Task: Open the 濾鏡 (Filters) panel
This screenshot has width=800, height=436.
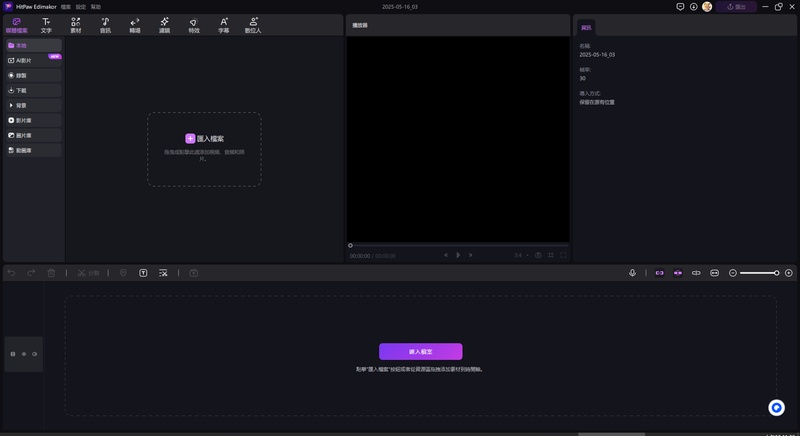Action: 164,25
